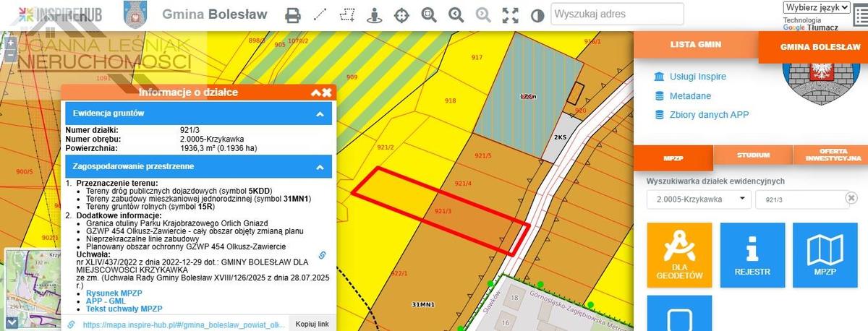Collapse the Zagospodarowanie przestrzenne section
868x331 pixels.
coord(319,166)
